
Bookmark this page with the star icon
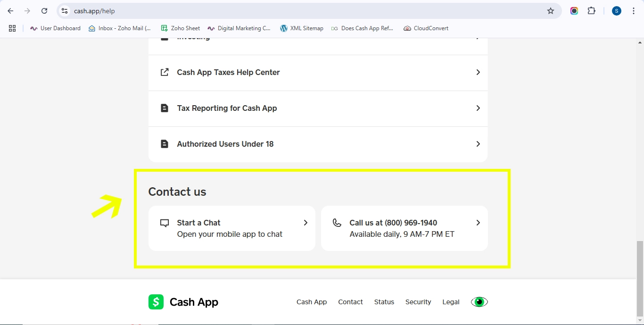[x=551, y=11]
